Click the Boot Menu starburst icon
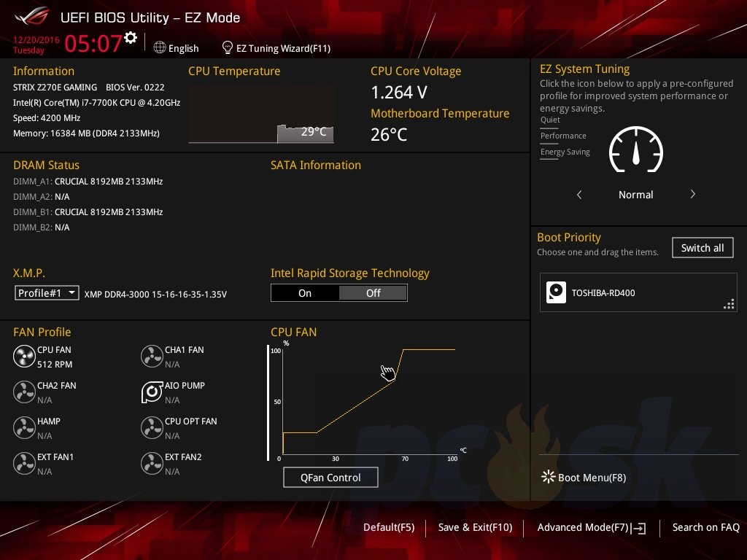The image size is (747, 560). [549, 477]
